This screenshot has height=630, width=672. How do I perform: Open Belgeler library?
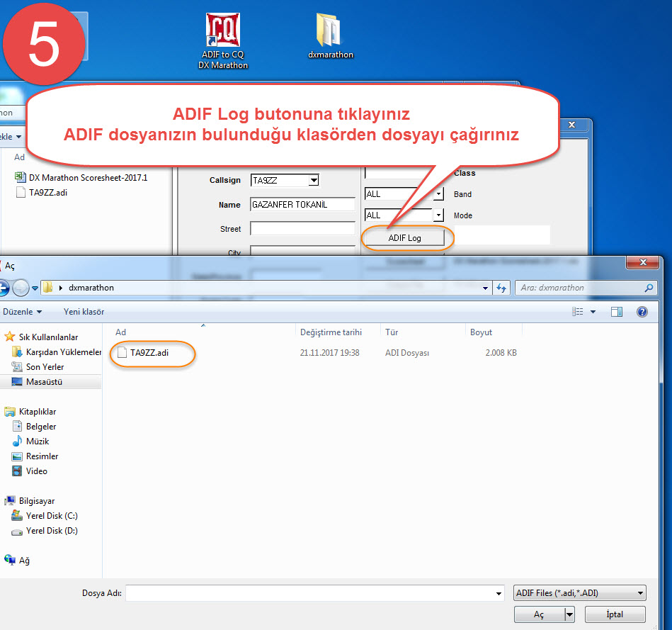(35, 427)
